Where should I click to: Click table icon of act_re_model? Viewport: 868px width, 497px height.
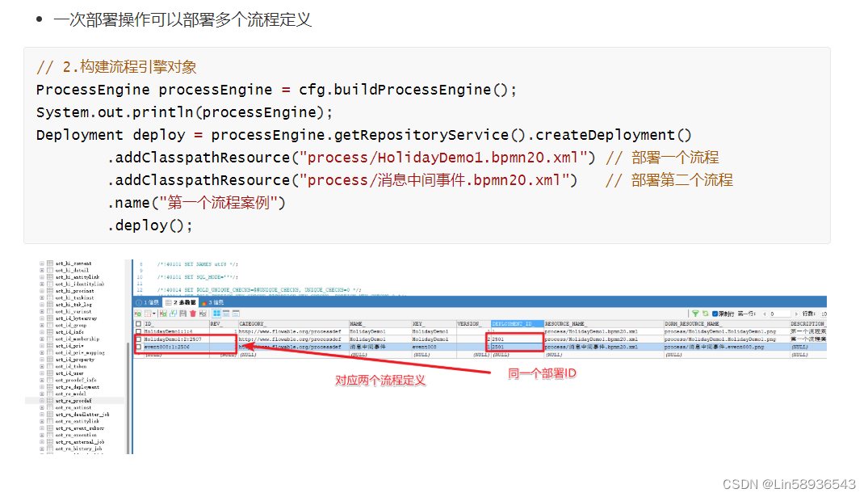pos(50,394)
